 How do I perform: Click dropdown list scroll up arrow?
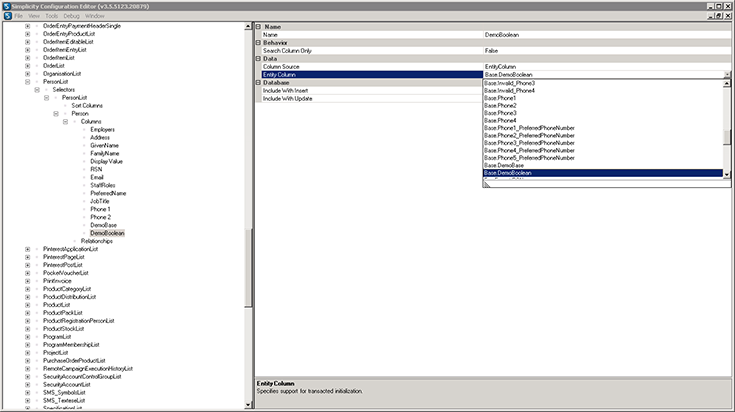(x=727, y=83)
